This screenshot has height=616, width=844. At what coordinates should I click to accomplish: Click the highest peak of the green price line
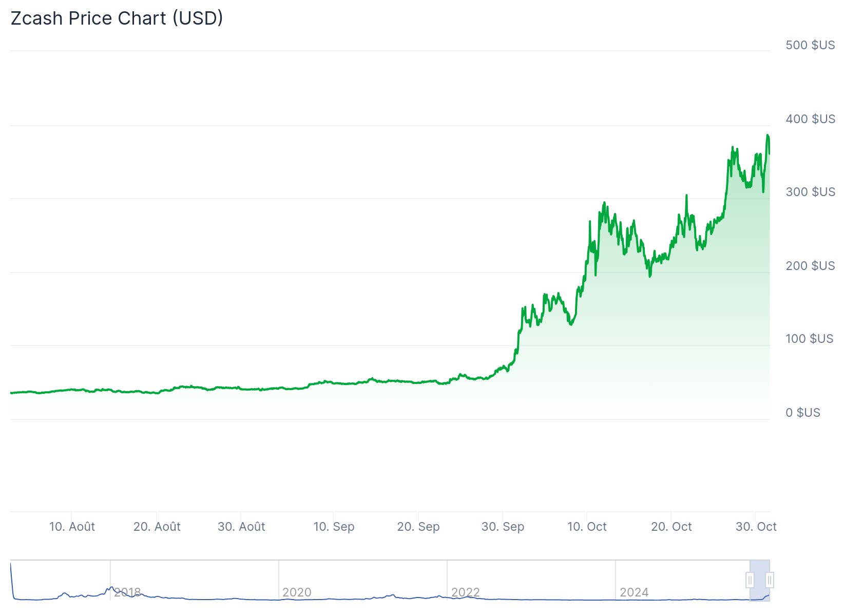pos(768,136)
